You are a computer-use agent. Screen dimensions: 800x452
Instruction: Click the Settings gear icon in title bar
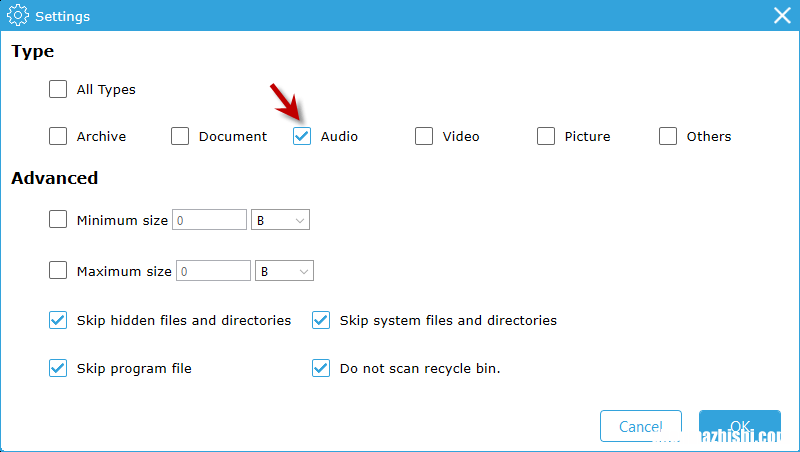18,15
